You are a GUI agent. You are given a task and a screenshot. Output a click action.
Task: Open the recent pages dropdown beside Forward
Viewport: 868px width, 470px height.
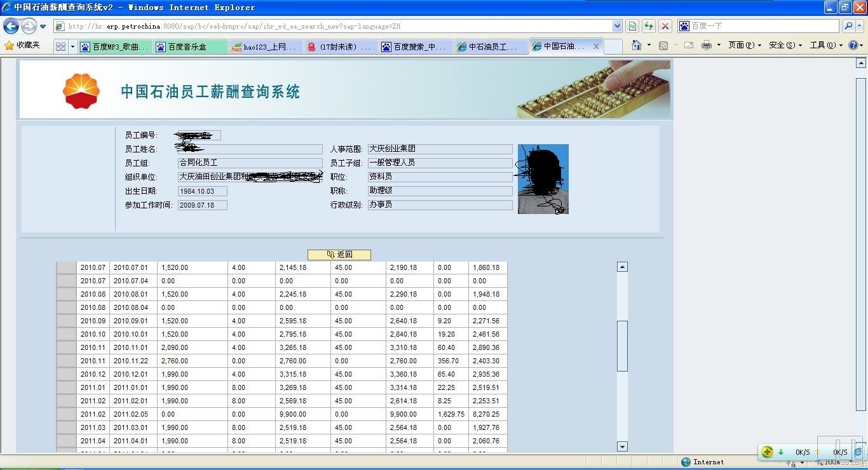click(x=43, y=27)
